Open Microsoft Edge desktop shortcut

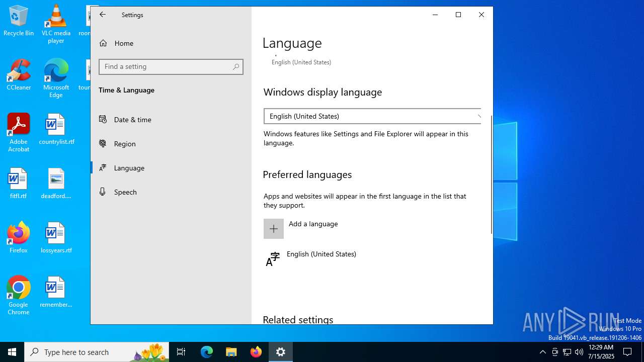(56, 78)
